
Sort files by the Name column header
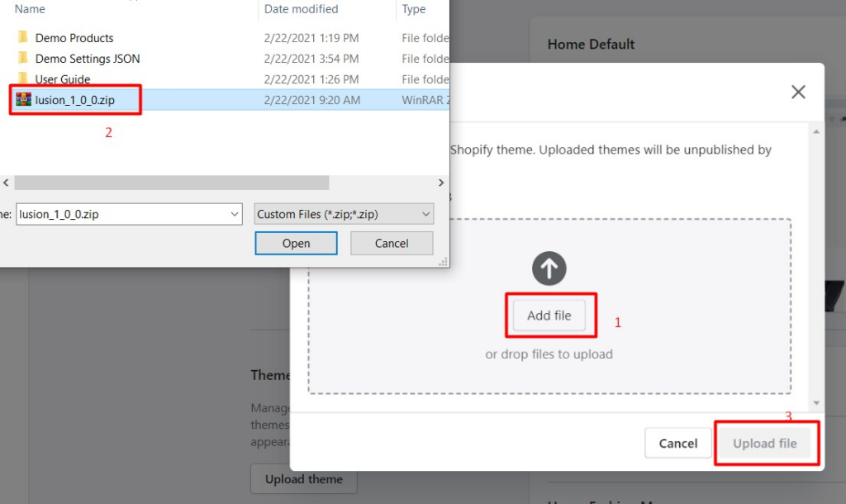coord(30,9)
